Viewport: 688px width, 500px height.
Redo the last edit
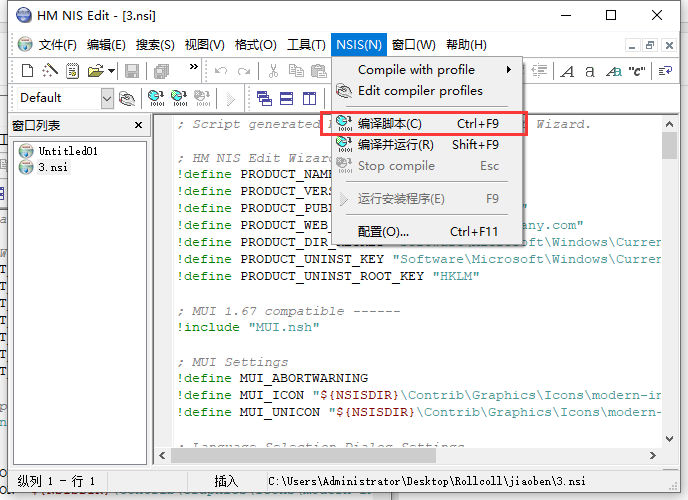(244, 71)
